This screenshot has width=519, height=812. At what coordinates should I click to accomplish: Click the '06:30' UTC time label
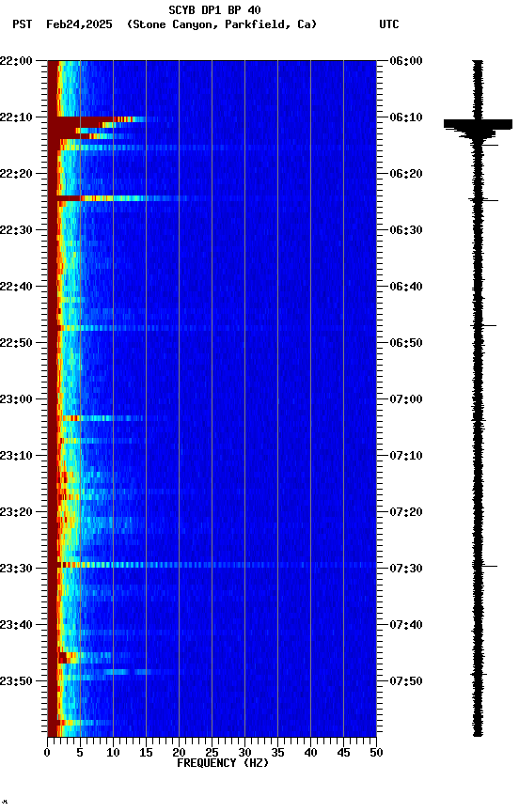(406, 230)
